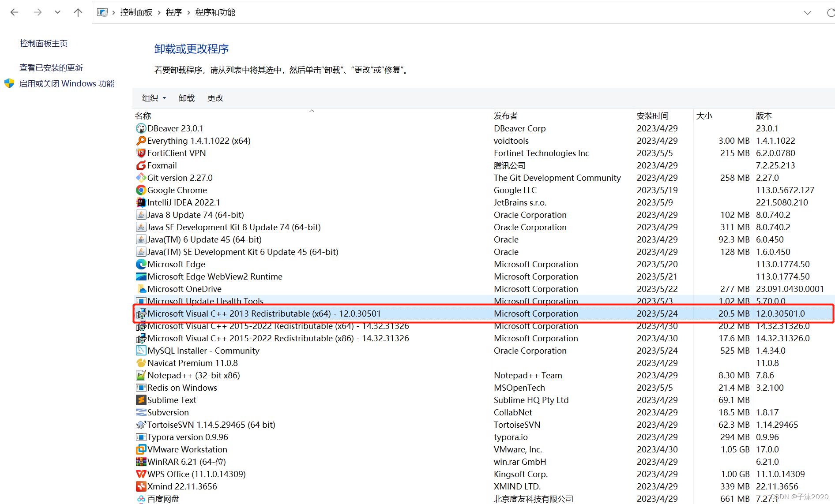
Task: Click the Foxmail program icon
Action: (141, 165)
